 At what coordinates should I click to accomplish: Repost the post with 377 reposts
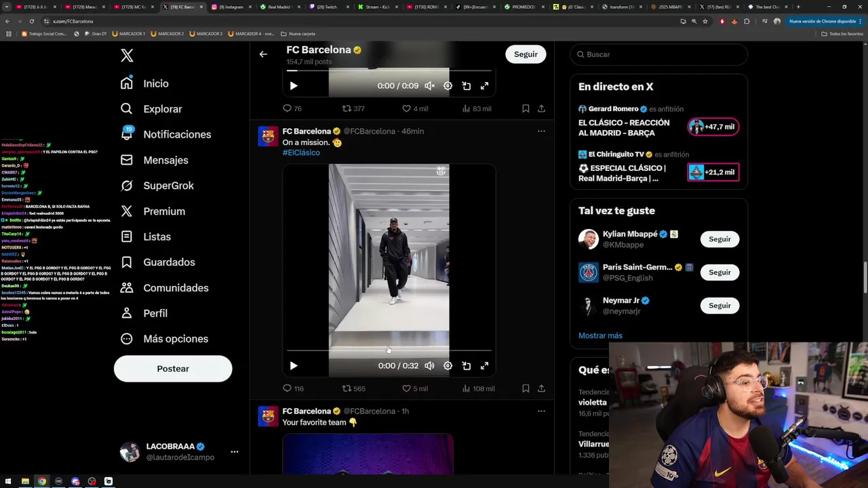353,108
